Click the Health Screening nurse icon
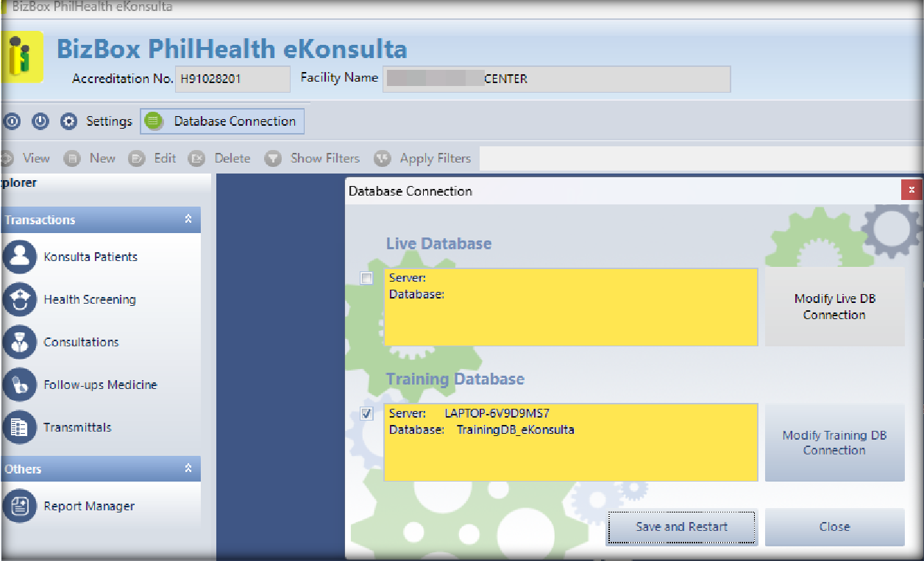Viewport: 924px width, 561px height. [20, 299]
